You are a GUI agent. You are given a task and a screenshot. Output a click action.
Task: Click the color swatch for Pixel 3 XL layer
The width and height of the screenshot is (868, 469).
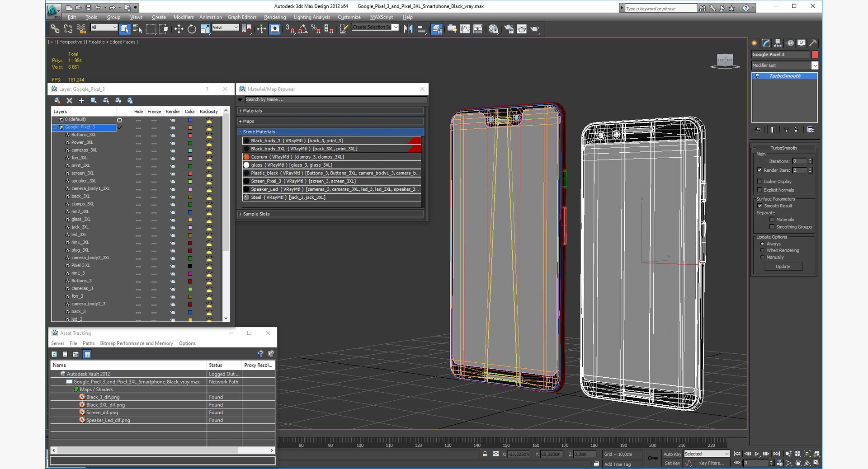(x=190, y=266)
